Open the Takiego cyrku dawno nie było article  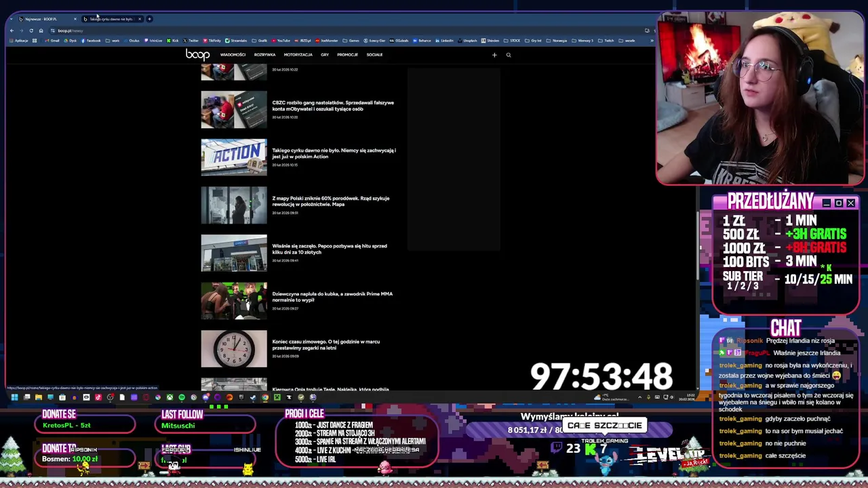click(334, 153)
